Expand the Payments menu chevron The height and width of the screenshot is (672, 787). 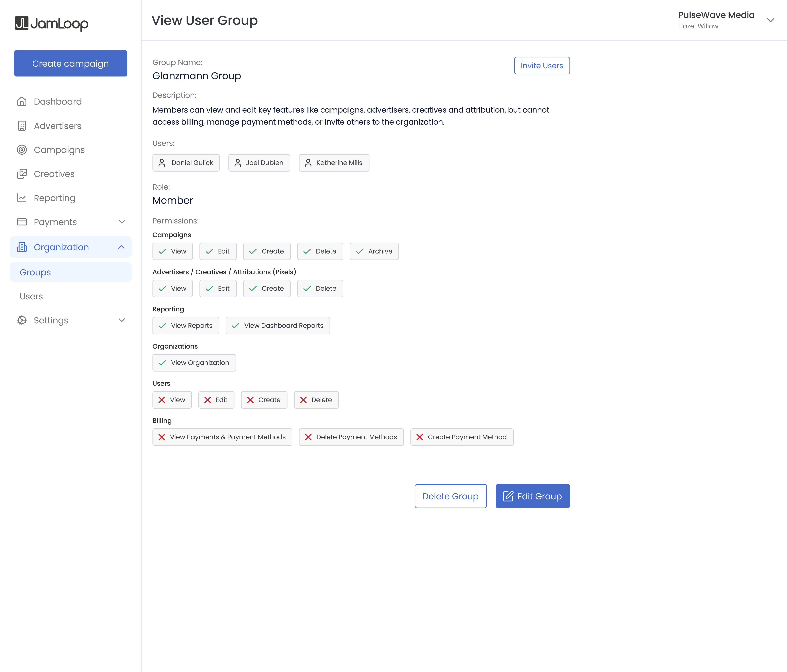pyautogui.click(x=122, y=222)
